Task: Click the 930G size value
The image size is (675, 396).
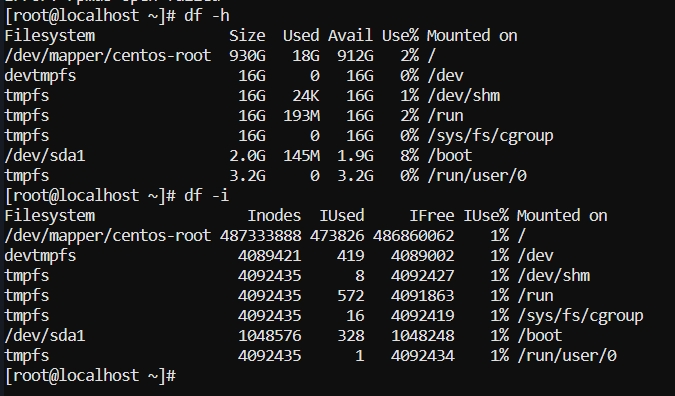Action: pos(247,56)
